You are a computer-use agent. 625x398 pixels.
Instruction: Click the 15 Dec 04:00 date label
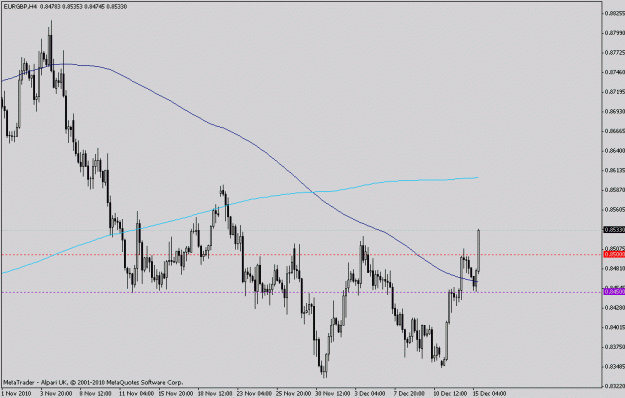coord(489,394)
